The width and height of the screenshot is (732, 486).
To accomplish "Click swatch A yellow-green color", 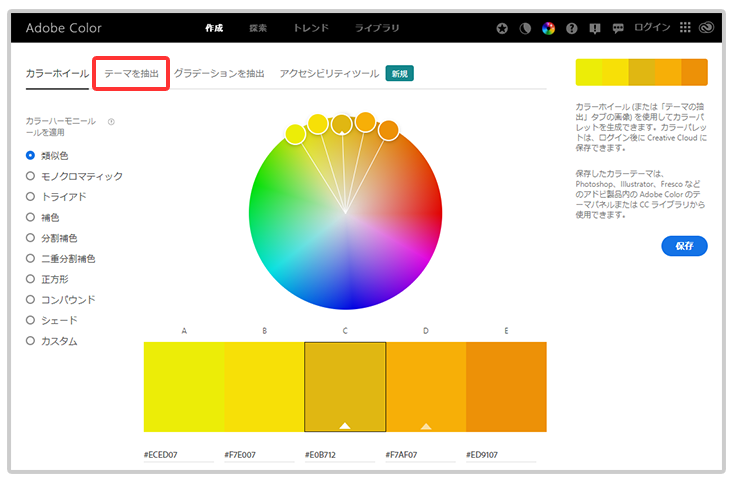I will (x=184, y=387).
